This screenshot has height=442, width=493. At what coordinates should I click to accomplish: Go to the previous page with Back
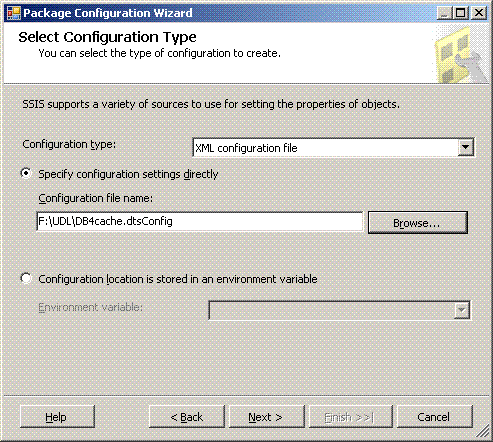pos(187,417)
